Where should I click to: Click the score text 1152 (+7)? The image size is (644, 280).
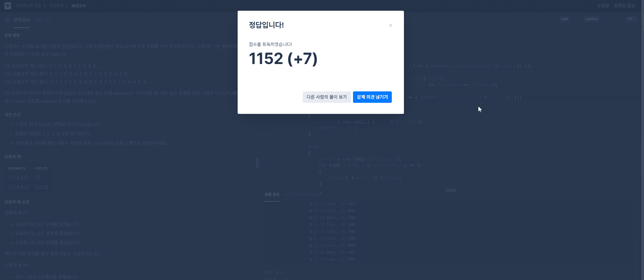(283, 58)
